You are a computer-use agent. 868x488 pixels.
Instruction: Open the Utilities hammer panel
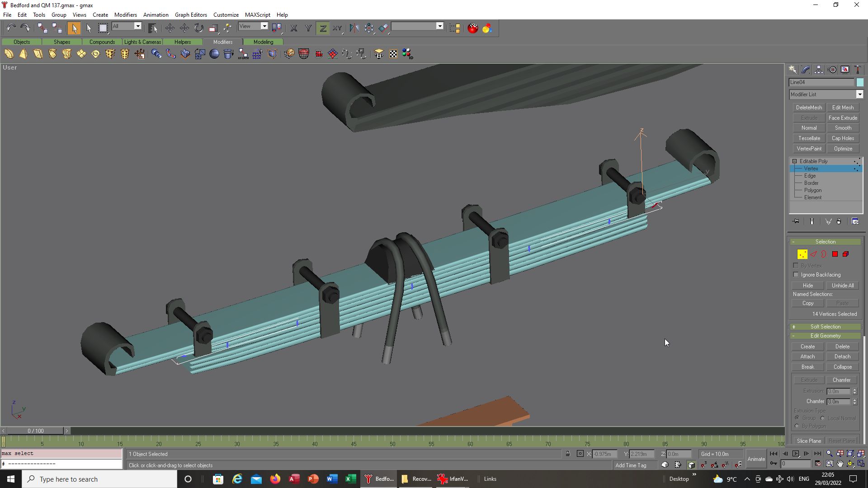pos(858,70)
